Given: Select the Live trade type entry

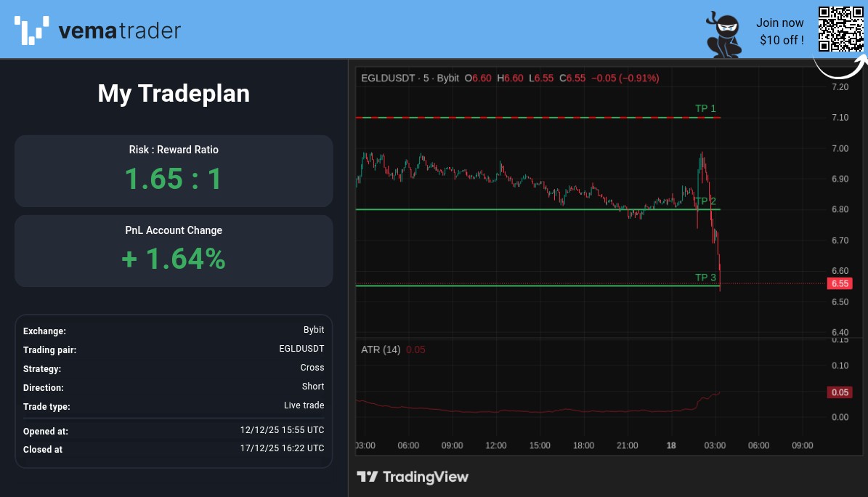Looking at the screenshot, I should click(304, 405).
